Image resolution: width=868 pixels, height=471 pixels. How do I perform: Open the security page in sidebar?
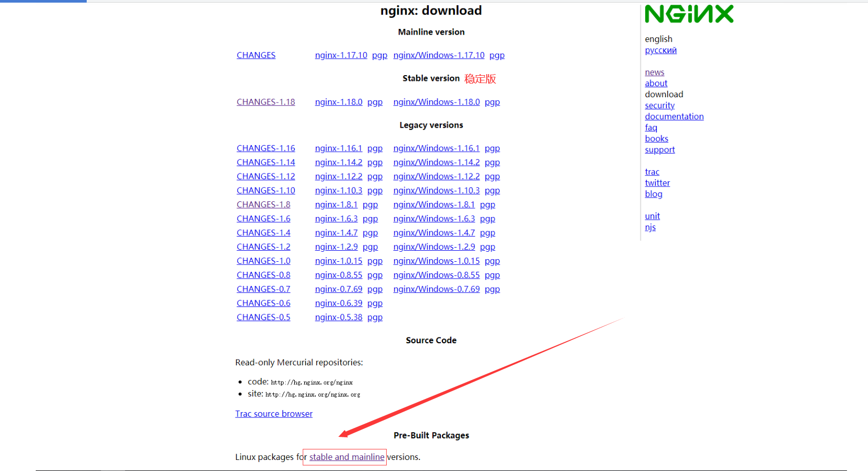[x=660, y=106]
